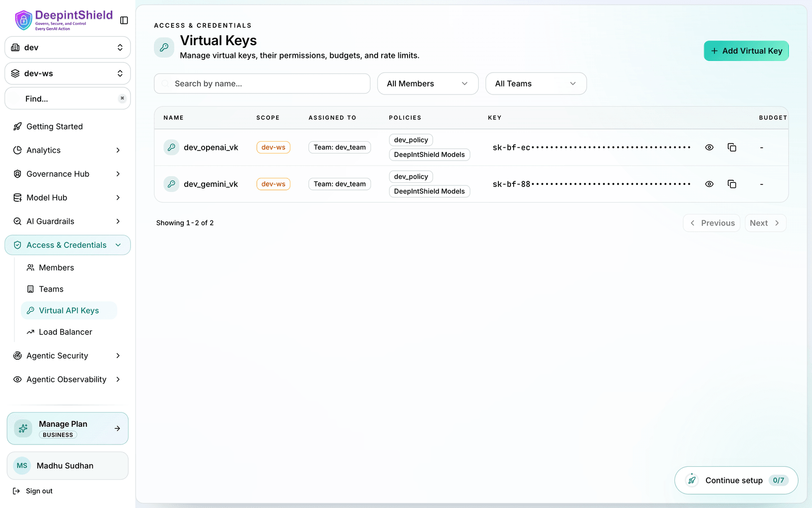Open Getting Started page

67,126
